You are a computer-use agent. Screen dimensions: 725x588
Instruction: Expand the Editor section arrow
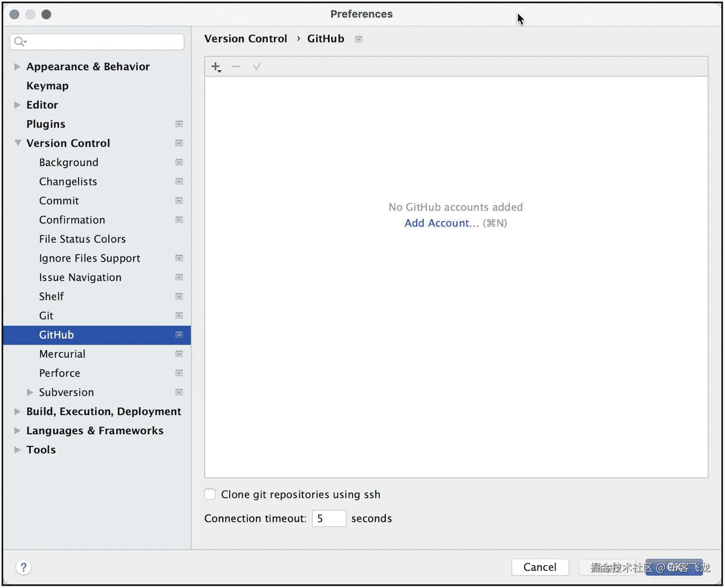(x=17, y=105)
